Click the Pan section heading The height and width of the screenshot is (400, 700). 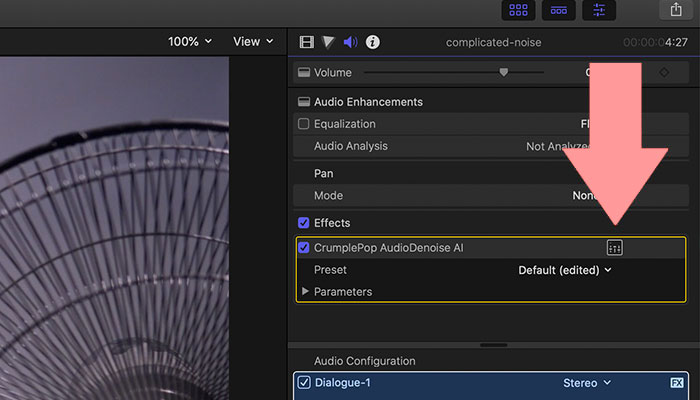[x=324, y=174]
